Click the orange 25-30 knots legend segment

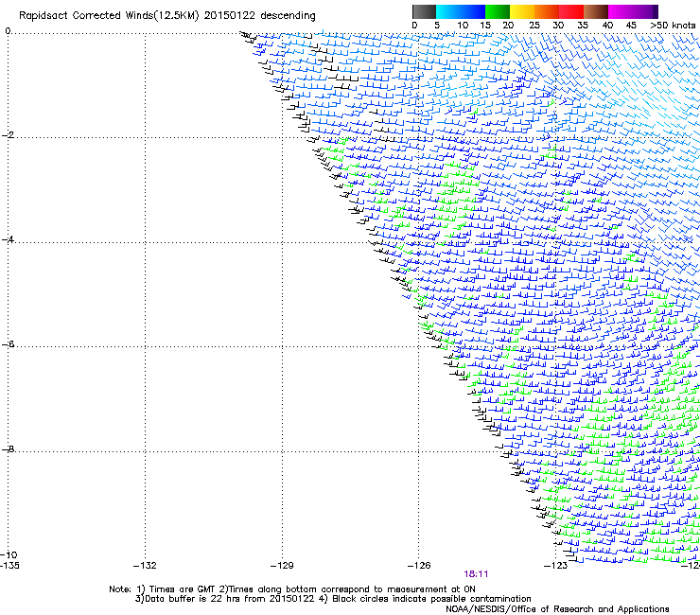(x=547, y=11)
